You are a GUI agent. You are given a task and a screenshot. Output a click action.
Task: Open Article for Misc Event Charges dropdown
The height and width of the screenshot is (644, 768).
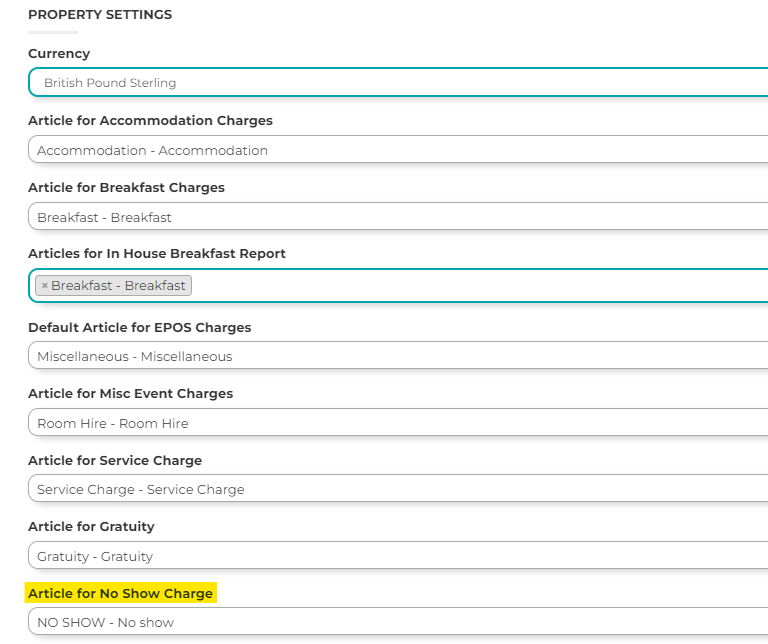pos(398,423)
